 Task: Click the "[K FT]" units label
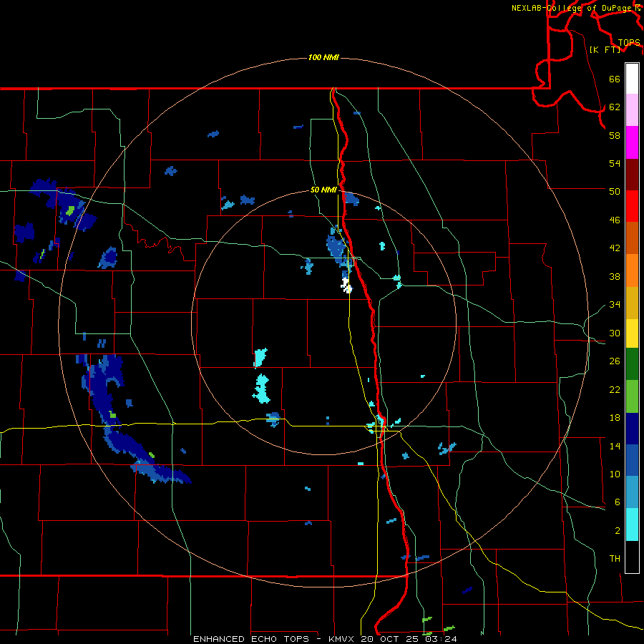[605, 49]
